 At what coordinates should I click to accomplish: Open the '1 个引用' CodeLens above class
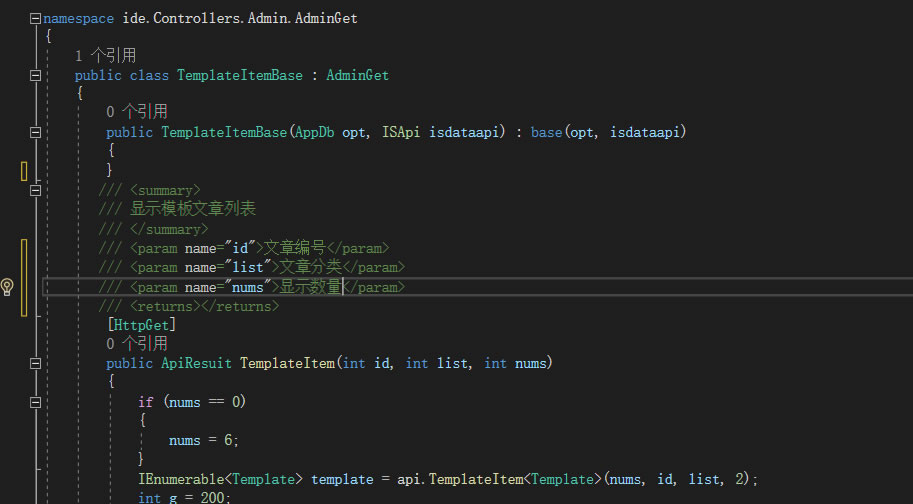coord(105,56)
